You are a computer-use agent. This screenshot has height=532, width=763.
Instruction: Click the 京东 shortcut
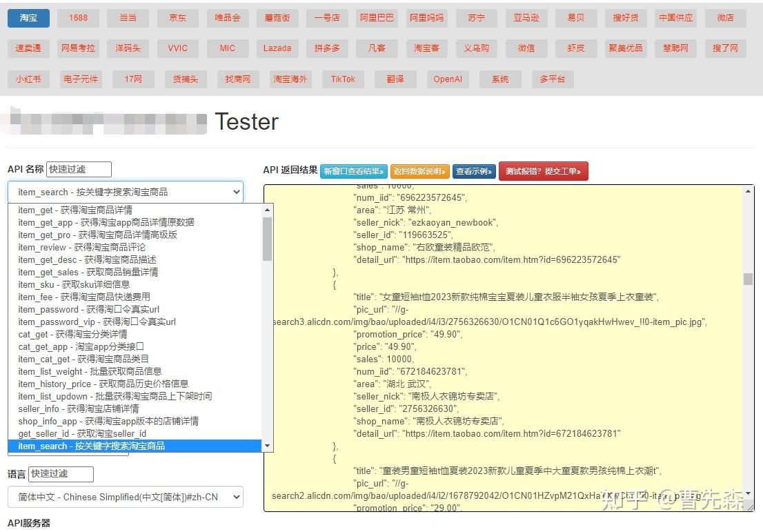[177, 18]
